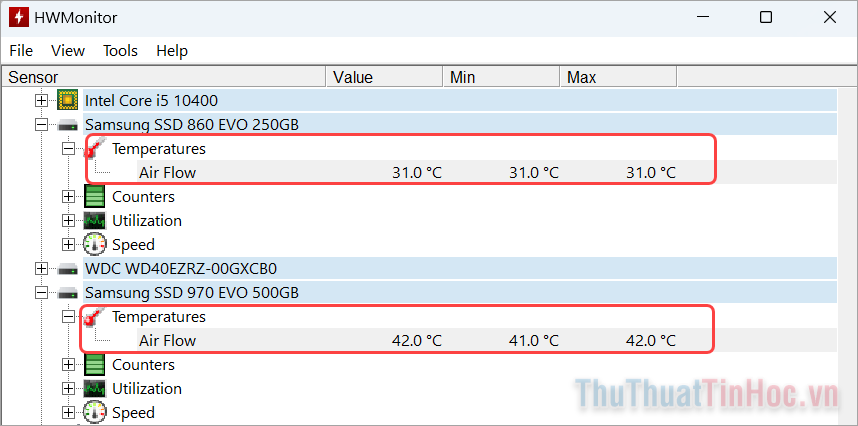Close the HWMonitor window
858x426 pixels.
pyautogui.click(x=830, y=17)
